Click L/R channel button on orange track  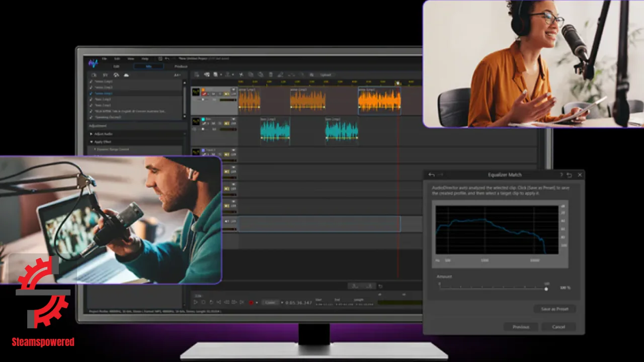pyautogui.click(x=233, y=94)
